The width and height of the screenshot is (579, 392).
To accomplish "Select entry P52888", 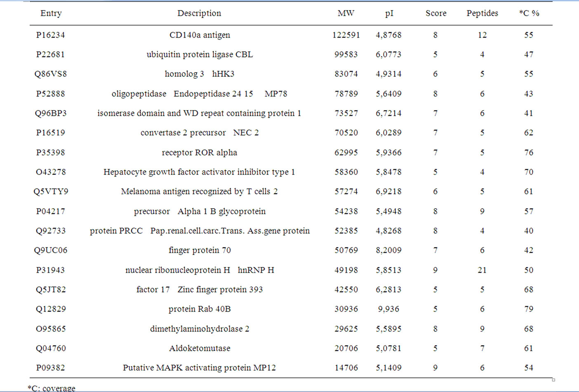I will (x=50, y=94).
